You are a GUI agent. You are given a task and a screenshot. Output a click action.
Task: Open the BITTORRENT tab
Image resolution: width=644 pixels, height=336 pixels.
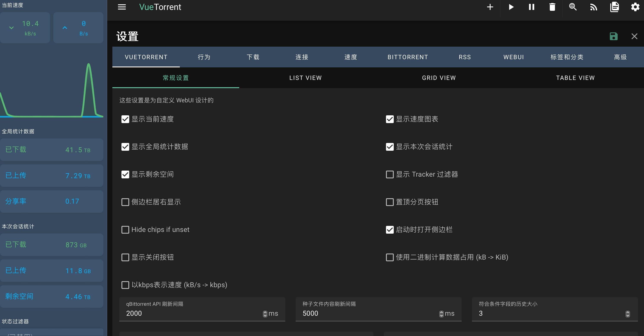tap(408, 57)
